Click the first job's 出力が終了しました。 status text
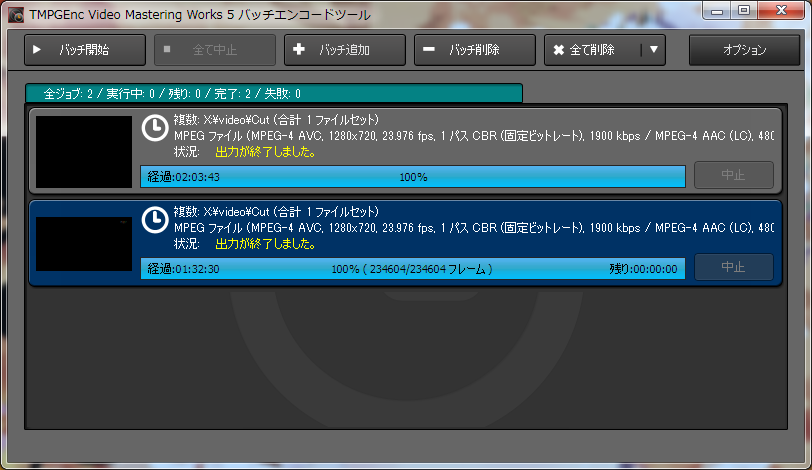 266,152
